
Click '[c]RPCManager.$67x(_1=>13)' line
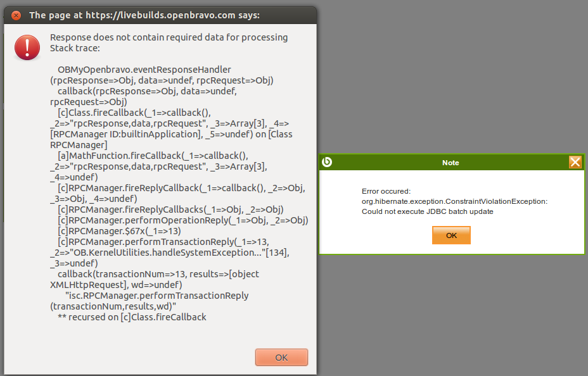tap(119, 231)
